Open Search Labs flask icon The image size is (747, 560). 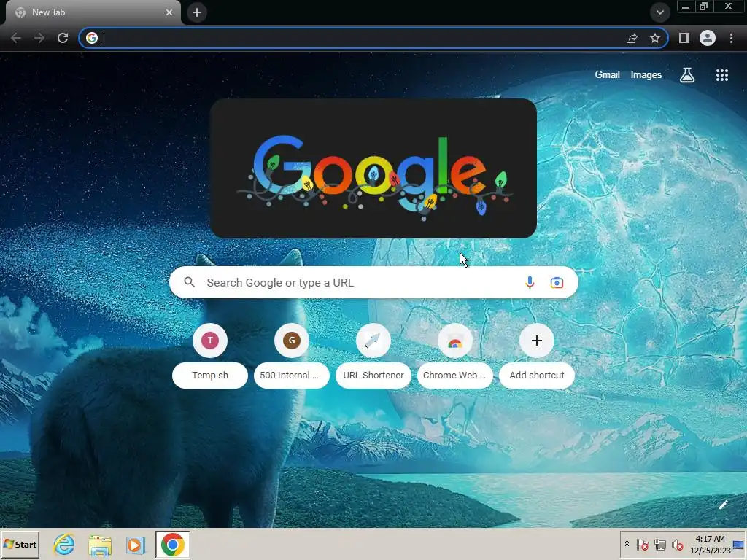tap(687, 75)
